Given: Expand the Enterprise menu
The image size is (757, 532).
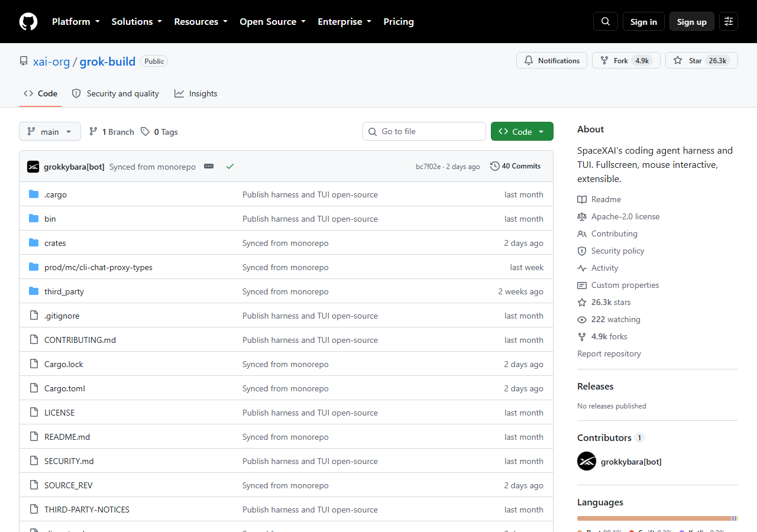Looking at the screenshot, I should click(x=345, y=21).
